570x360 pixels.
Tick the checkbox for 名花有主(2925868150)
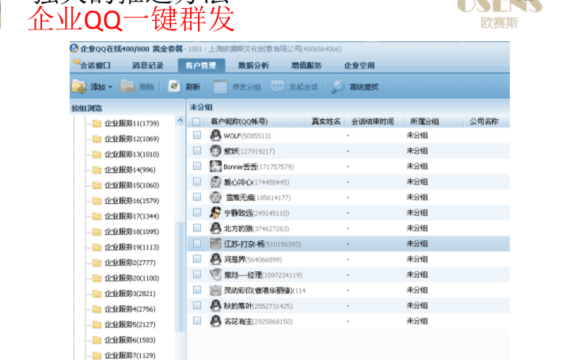click(197, 321)
